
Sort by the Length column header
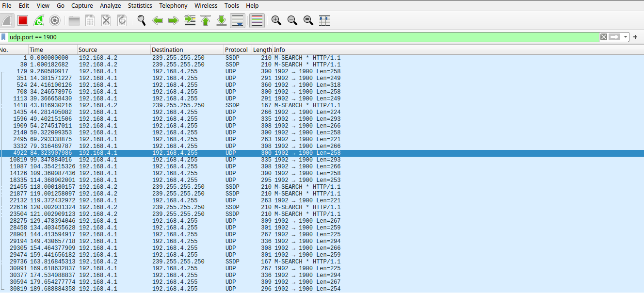[x=262, y=49]
